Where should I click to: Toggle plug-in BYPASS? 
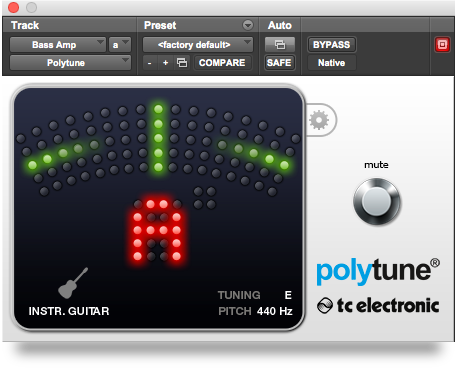coord(331,45)
